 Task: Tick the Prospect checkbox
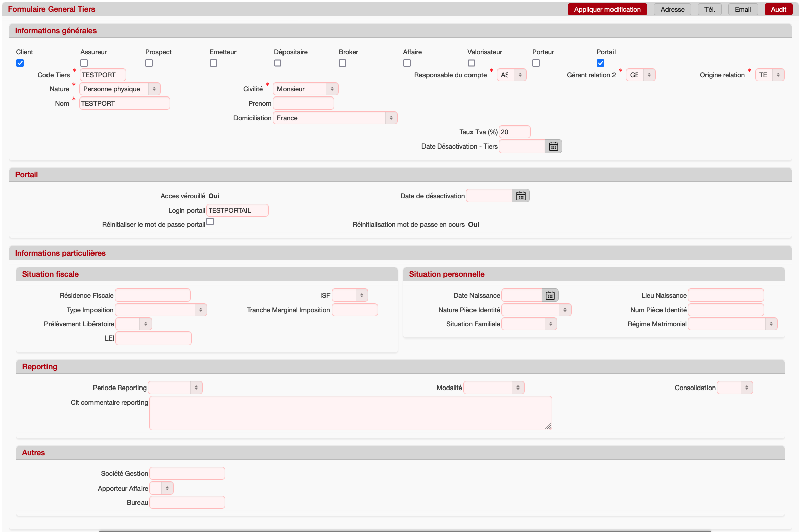tap(149, 63)
